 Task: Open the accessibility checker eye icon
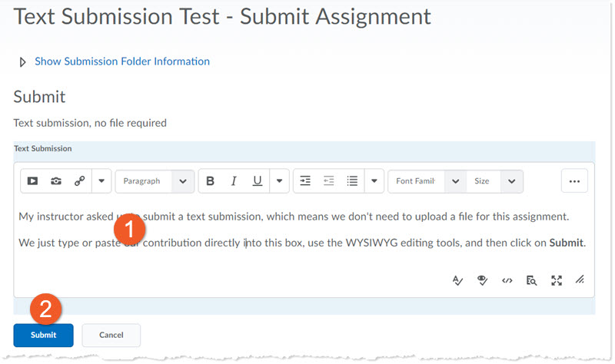tap(483, 280)
